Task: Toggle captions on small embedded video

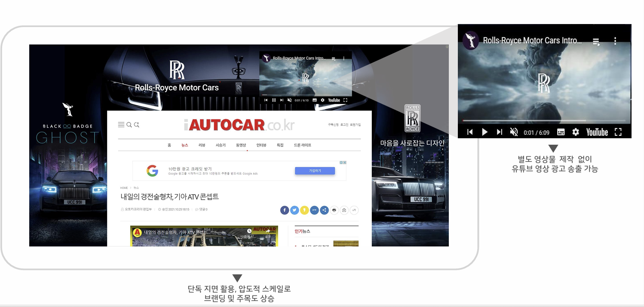Action: click(x=315, y=100)
